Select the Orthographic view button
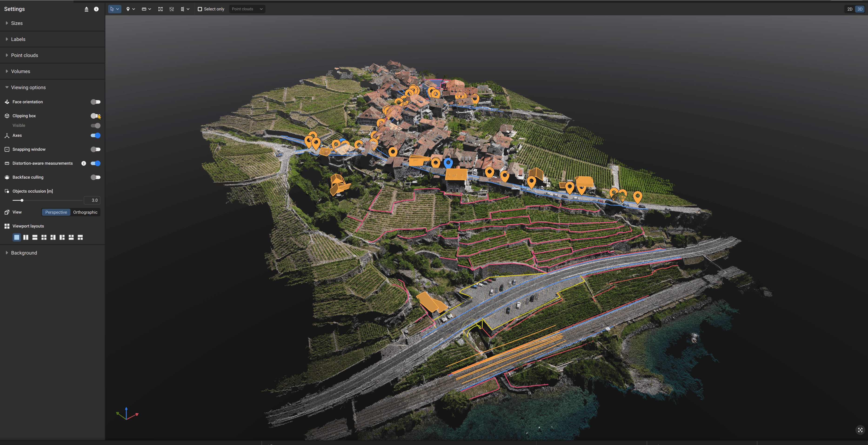868x445 pixels. [x=85, y=212]
